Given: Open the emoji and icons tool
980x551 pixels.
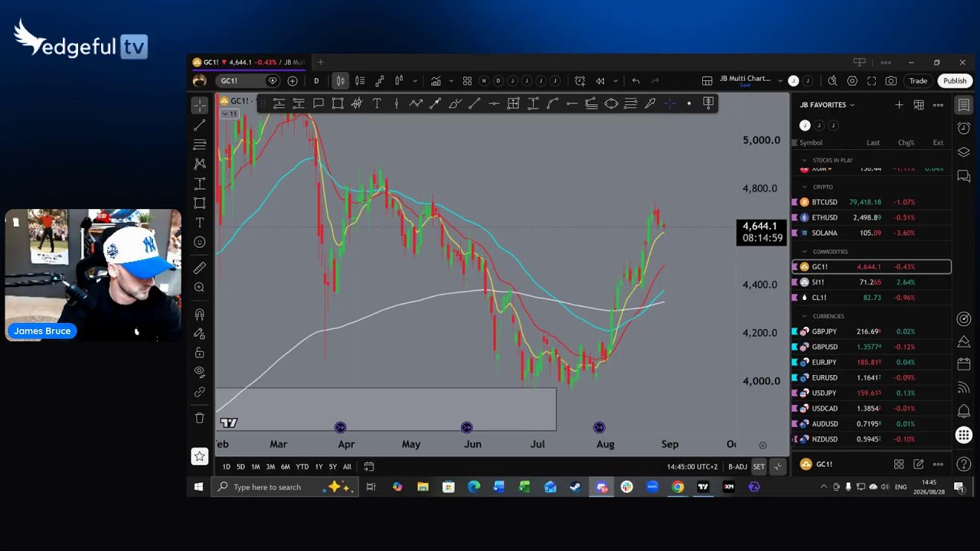Looking at the screenshot, I should pos(200,242).
